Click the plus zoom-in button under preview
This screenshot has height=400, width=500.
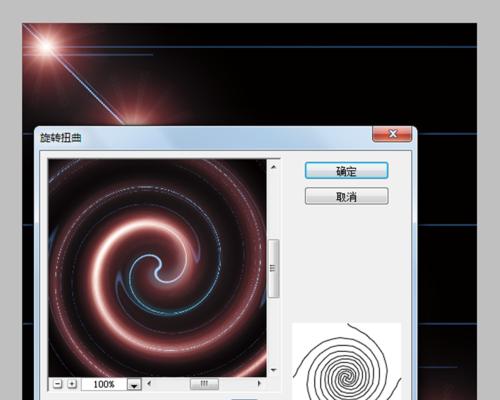[x=72, y=384]
